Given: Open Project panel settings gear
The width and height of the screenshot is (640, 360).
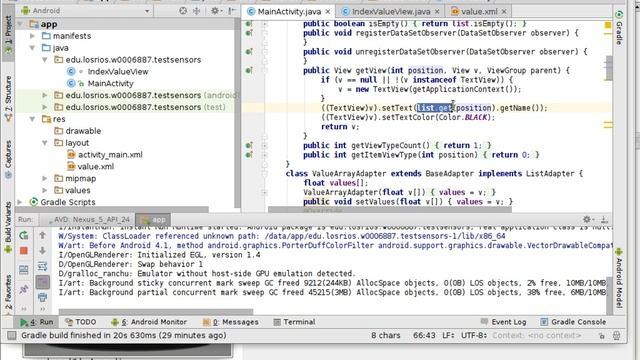Looking at the screenshot, I should coord(215,11).
